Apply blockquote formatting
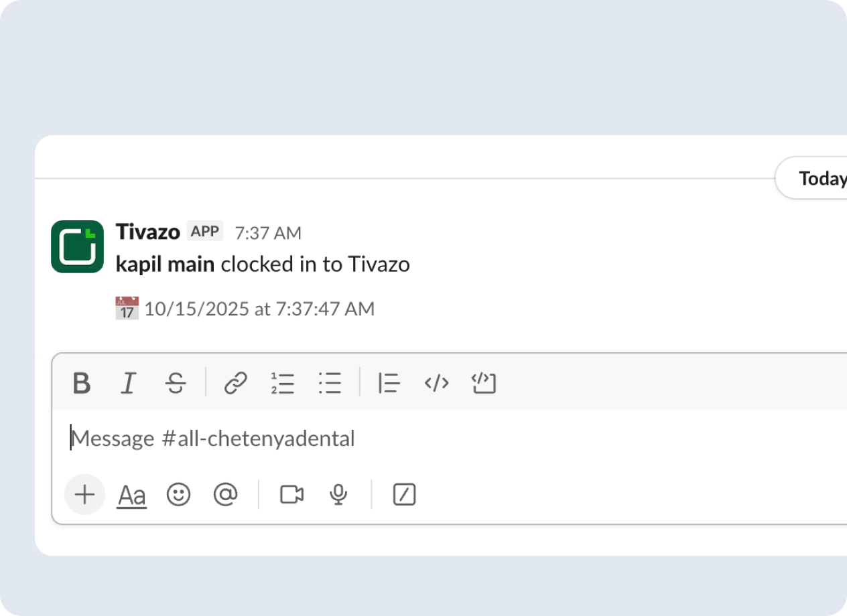This screenshot has height=616, width=847. [389, 384]
